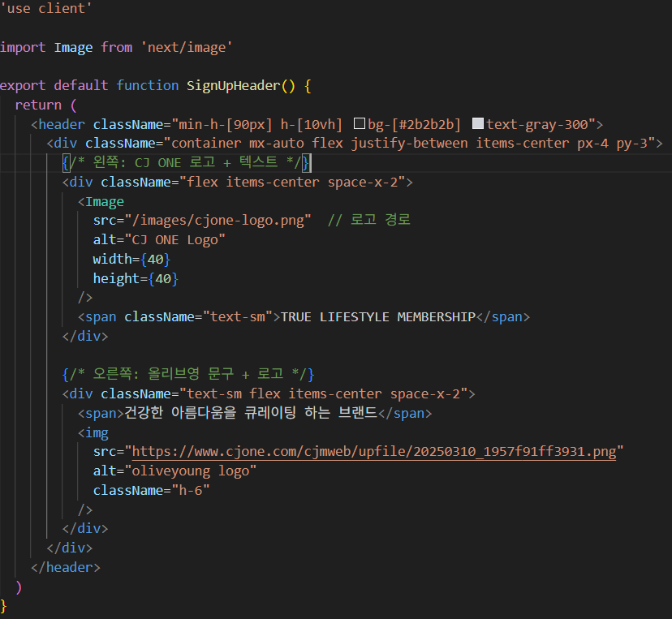Image resolution: width=672 pixels, height=619 pixels.
Task: Click the opening img tag
Action: 93,432
